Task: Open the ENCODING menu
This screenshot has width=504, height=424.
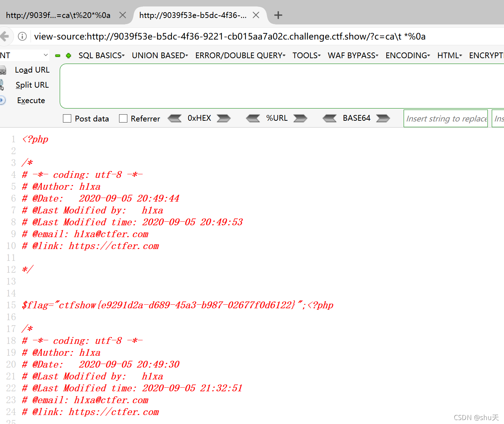Action: pos(408,55)
